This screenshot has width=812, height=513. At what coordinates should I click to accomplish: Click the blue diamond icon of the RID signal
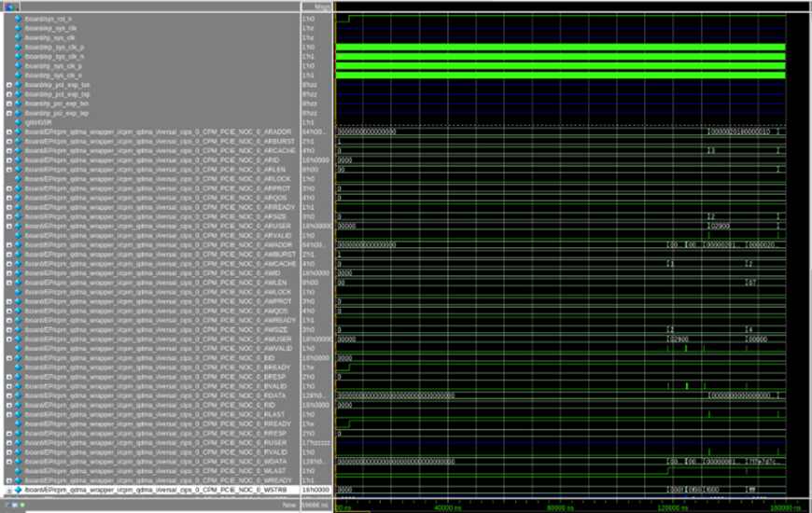(18, 406)
